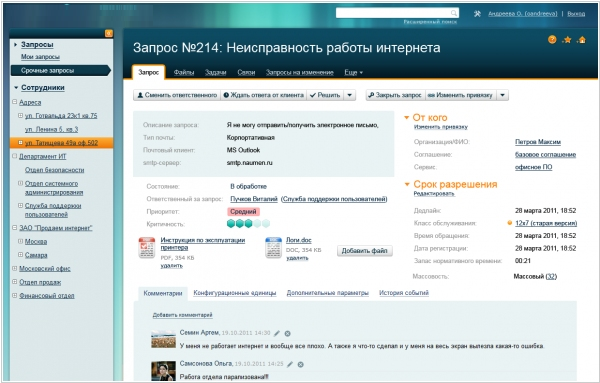Switch to the 'Файлы' tab
This screenshot has height=383, width=600.
(x=184, y=72)
